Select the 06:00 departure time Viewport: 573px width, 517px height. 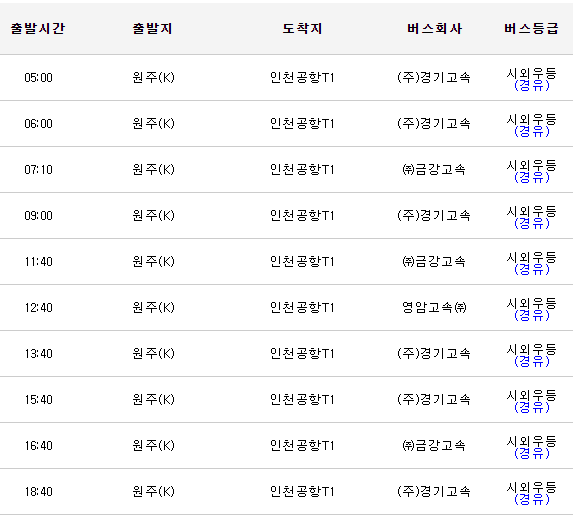(x=38, y=124)
